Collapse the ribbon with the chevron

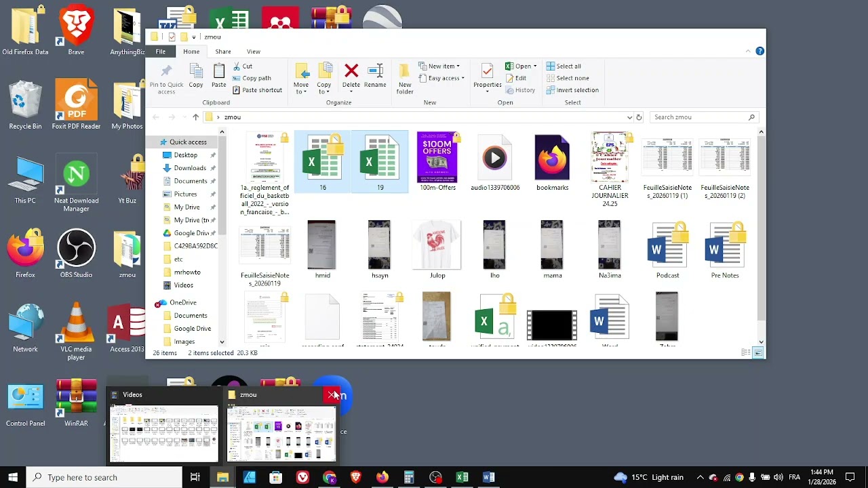748,51
